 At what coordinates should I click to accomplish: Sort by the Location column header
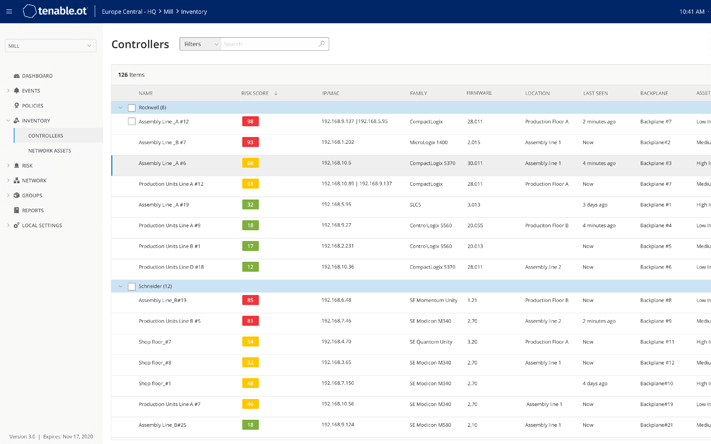(x=537, y=93)
